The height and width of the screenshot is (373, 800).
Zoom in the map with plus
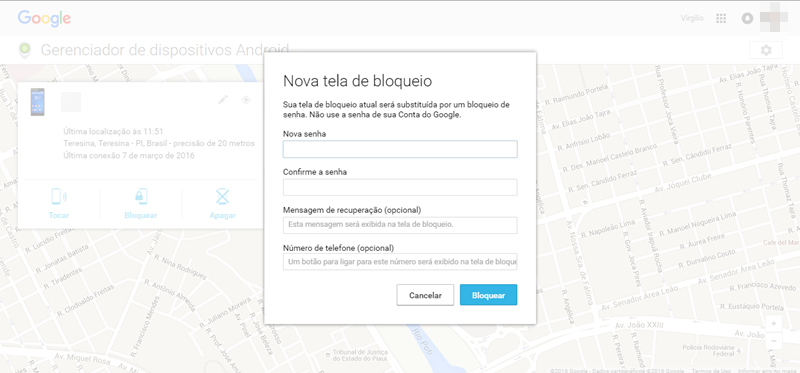point(773,324)
